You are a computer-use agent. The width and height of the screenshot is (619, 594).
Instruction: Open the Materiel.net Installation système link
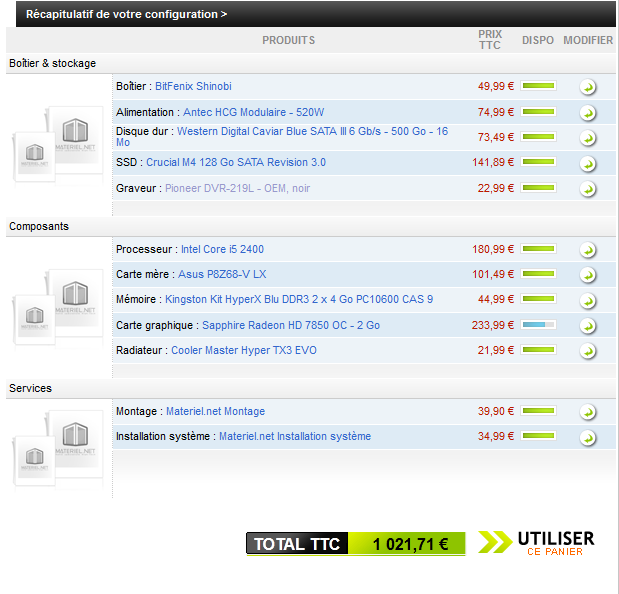click(294, 436)
